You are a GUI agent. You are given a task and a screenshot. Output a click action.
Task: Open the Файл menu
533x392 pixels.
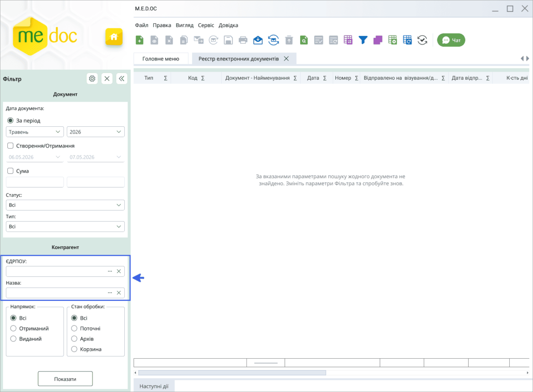[x=141, y=25]
